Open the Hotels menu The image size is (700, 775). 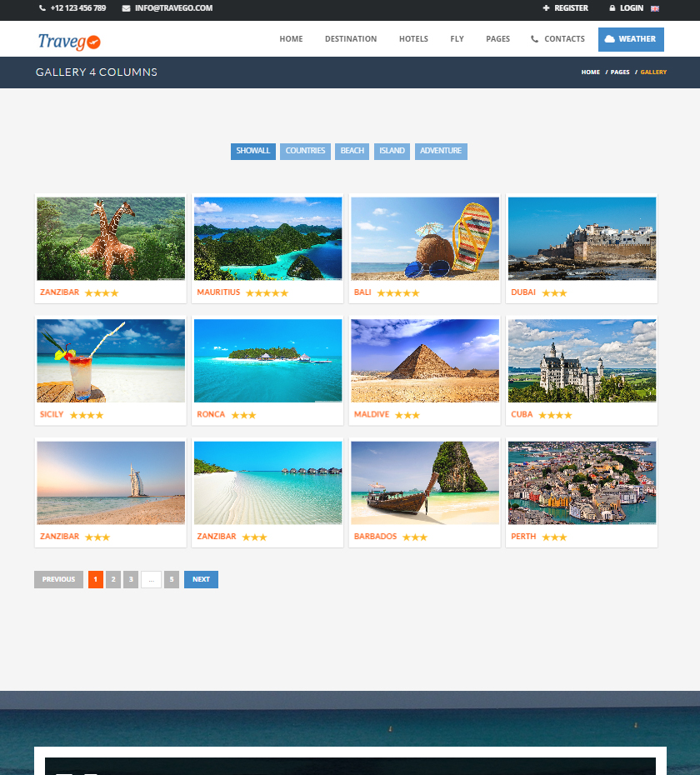413,39
